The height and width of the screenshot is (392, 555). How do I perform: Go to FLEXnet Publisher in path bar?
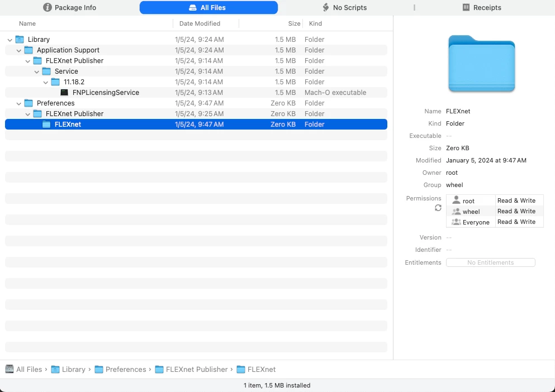click(197, 369)
